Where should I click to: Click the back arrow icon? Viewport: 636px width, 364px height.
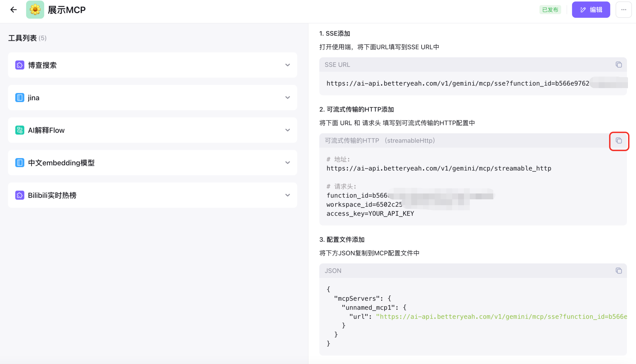click(13, 10)
